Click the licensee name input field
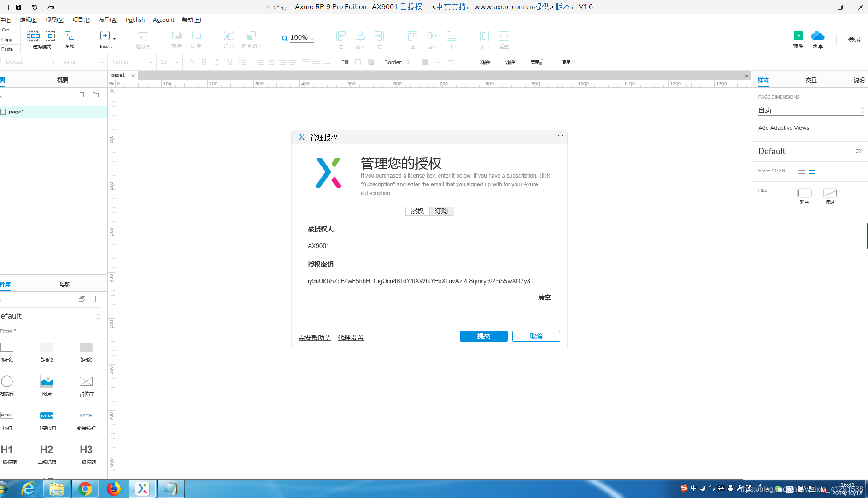The height and width of the screenshot is (498, 868). coord(429,246)
